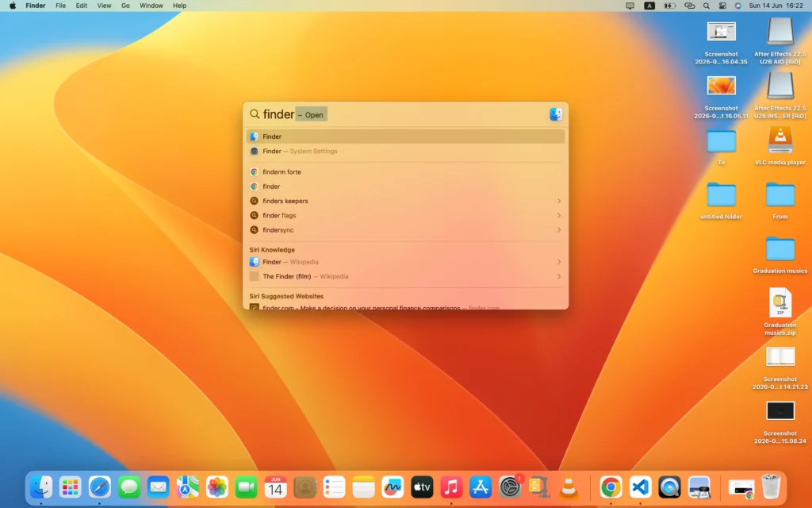Select VLC media player desktop disk
This screenshot has height=508, width=812.
780,146
